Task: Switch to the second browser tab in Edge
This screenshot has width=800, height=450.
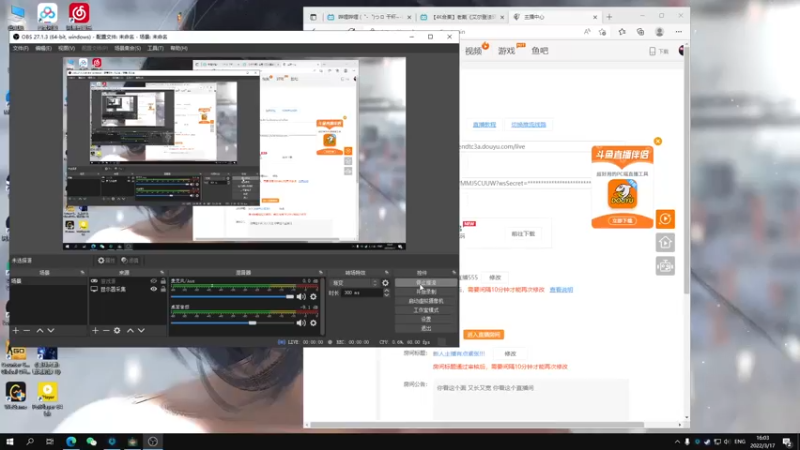Action: point(462,17)
